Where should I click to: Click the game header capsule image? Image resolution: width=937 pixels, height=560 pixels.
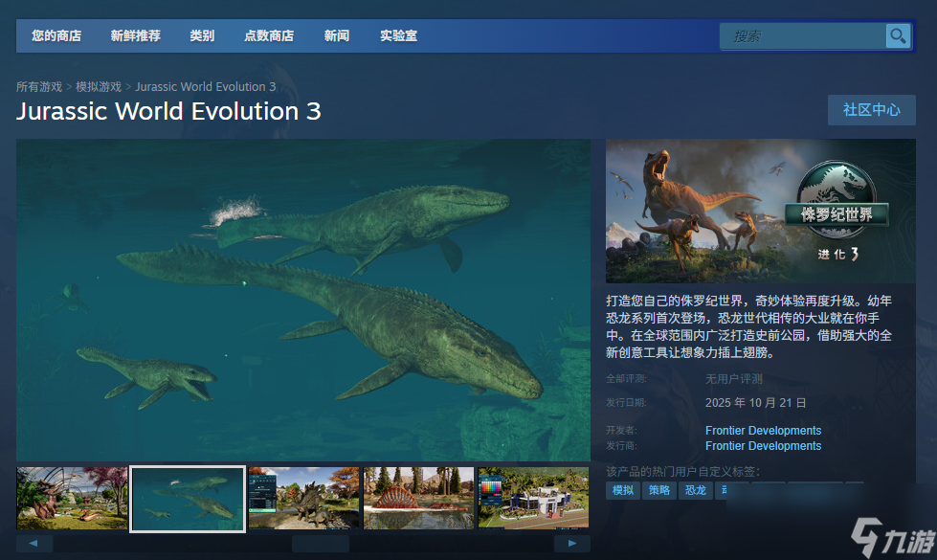761,211
